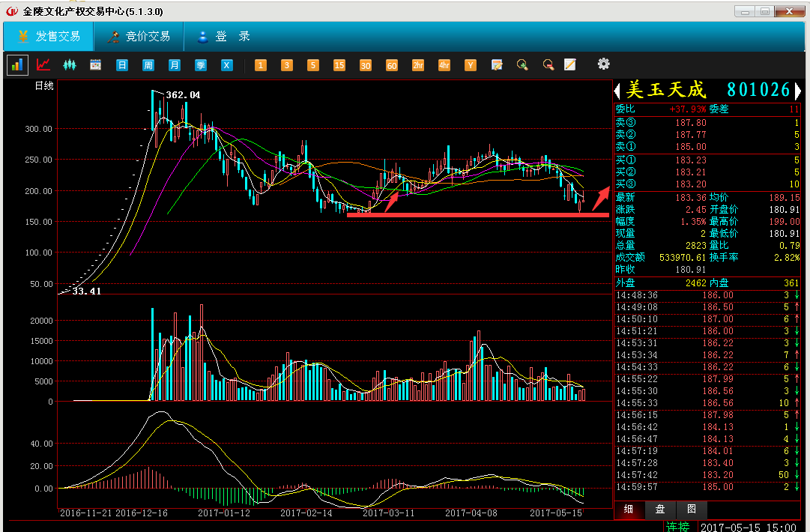Go to next stock with right arrow
The width and height of the screenshot is (810, 532).
pyautogui.click(x=798, y=91)
